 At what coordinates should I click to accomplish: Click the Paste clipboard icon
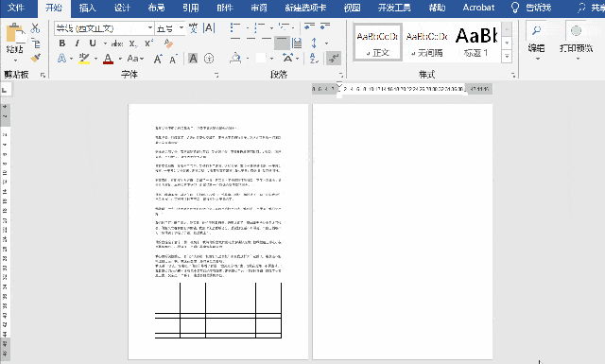(x=15, y=33)
